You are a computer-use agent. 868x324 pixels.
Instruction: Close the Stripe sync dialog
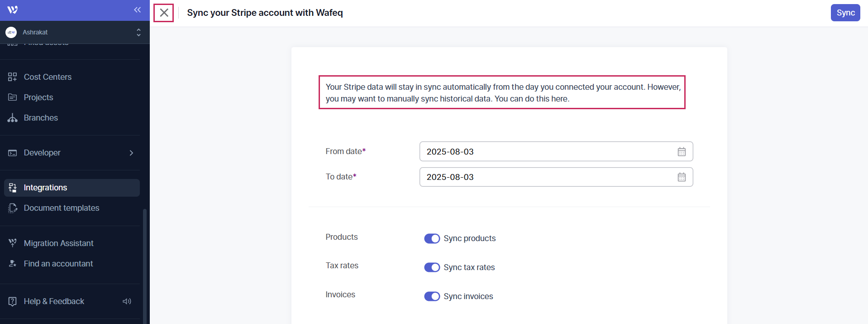click(164, 13)
